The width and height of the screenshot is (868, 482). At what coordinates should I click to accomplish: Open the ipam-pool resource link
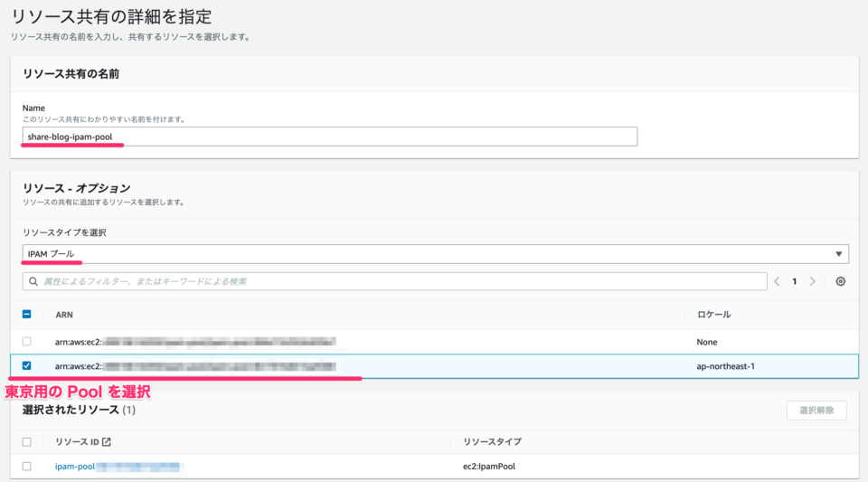pyautogui.click(x=118, y=466)
